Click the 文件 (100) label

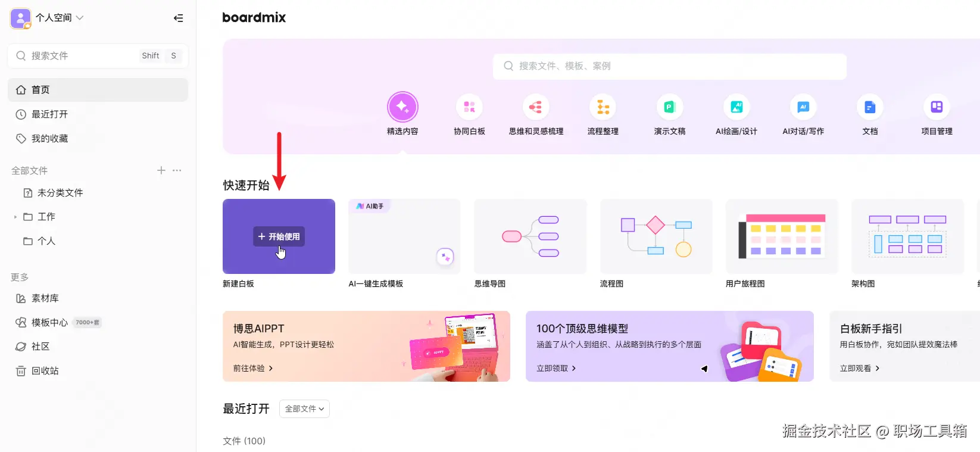244,441
